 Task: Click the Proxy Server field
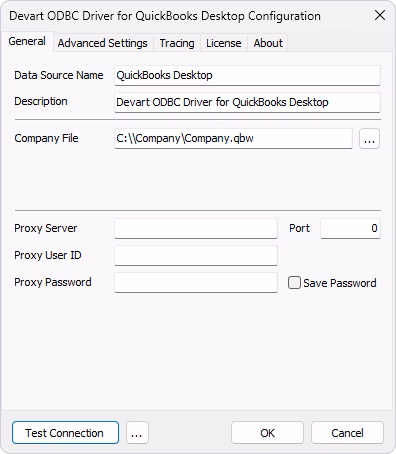click(x=196, y=228)
